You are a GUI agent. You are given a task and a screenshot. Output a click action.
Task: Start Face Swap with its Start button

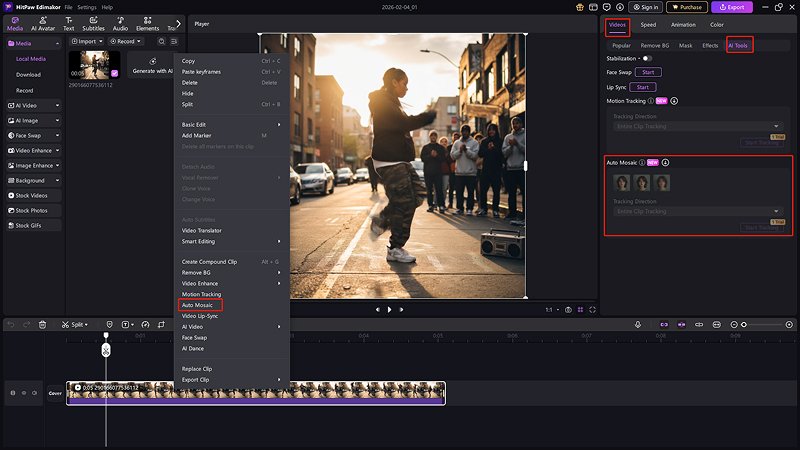648,72
